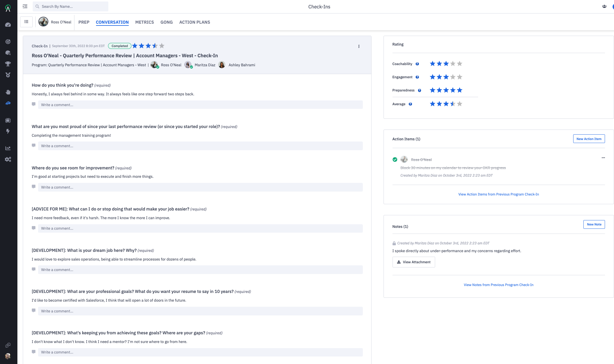The height and width of the screenshot is (364, 614).
Task: Open the checklist menu beside Ross O'Neal's avatar
Action: point(26,22)
